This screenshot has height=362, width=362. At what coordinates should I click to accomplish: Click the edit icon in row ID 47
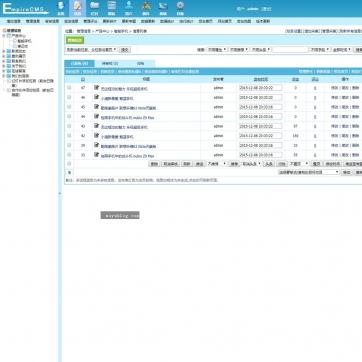coord(96,87)
